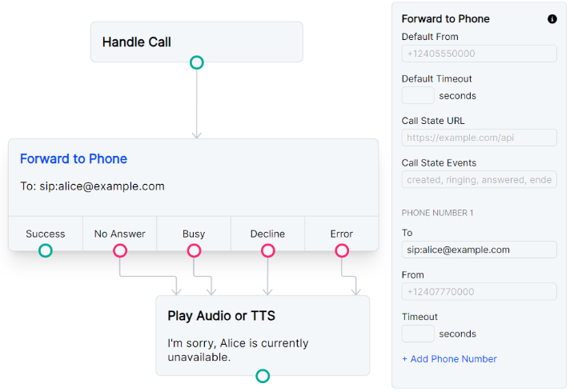The image size is (574, 392).
Task: Click Add Phone Number link
Action: pyautogui.click(x=449, y=359)
